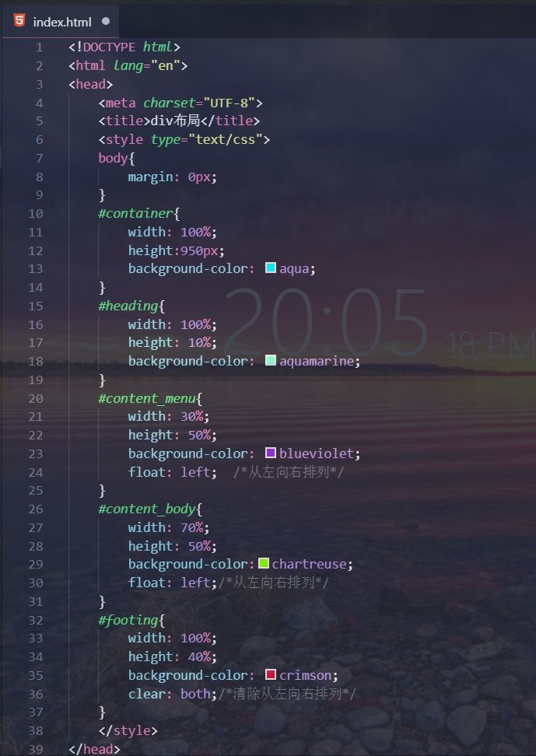This screenshot has height=756, width=536.
Task: Open the aqua color swatch picker
Action: coord(271,268)
